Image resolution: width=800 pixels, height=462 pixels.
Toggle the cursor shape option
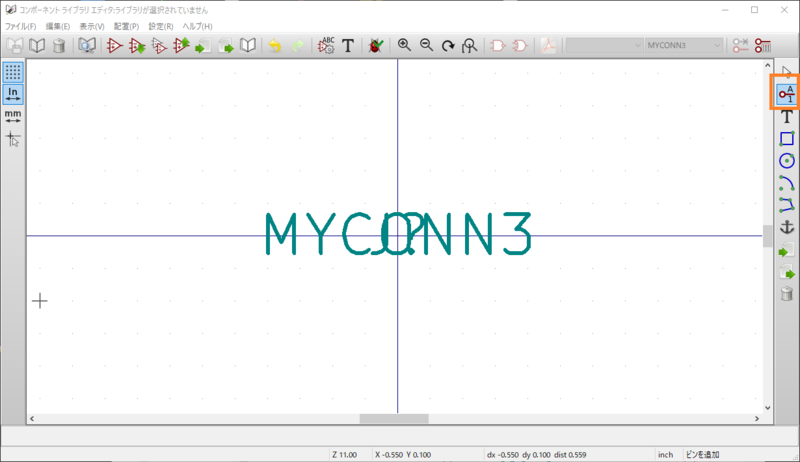[13, 139]
